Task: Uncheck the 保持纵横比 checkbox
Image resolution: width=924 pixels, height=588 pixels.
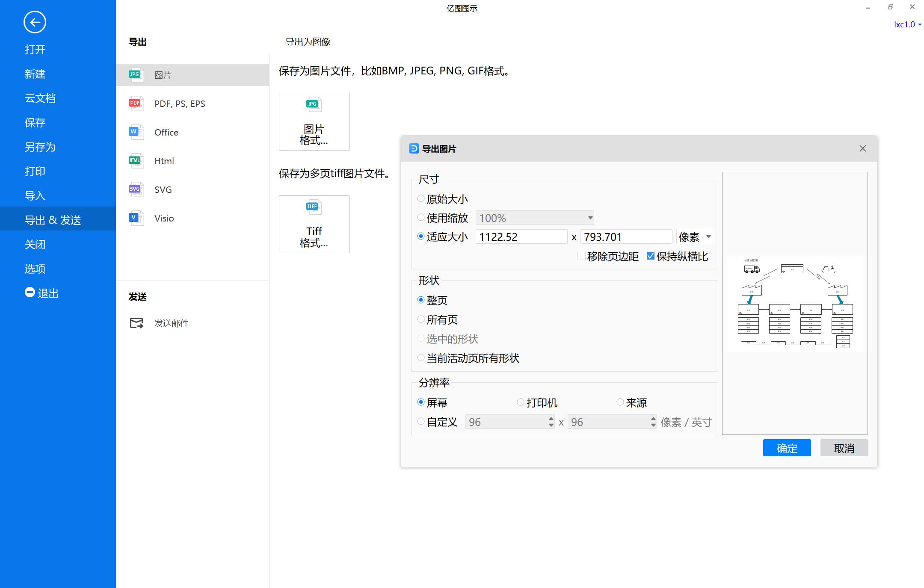Action: click(651, 256)
